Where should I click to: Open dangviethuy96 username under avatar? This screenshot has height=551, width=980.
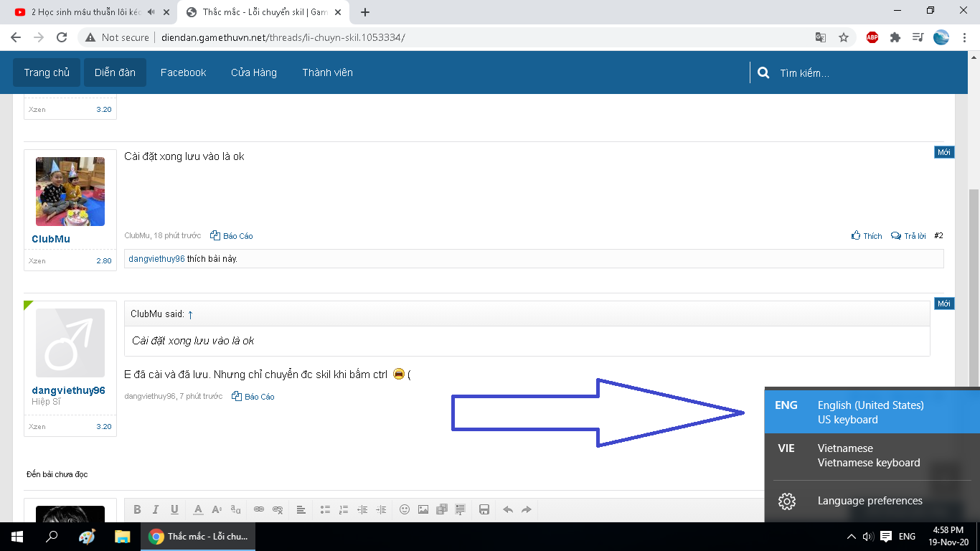tap(69, 390)
